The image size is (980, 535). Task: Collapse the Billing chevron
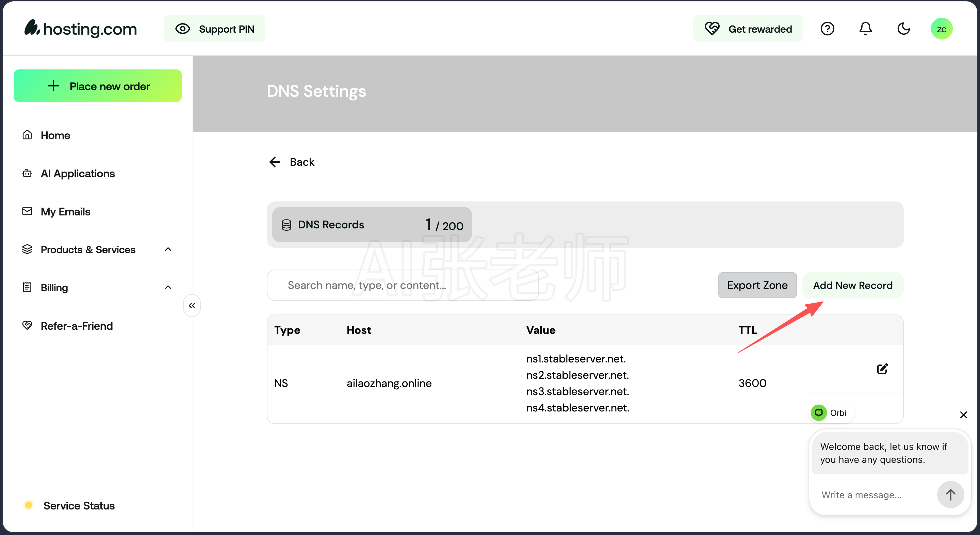click(168, 288)
